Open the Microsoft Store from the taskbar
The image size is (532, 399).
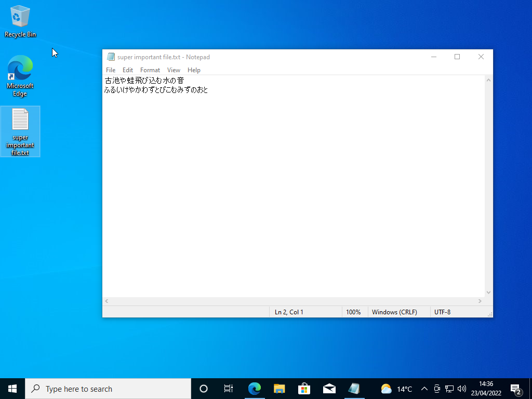(x=304, y=388)
